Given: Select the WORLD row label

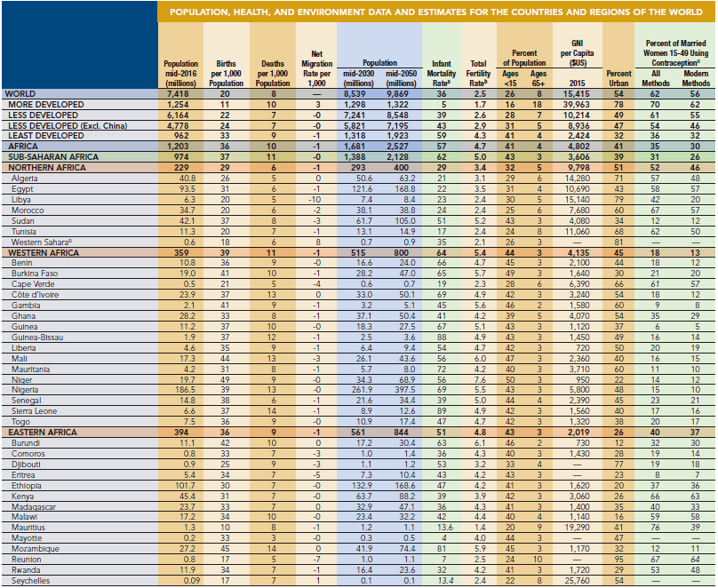Looking at the screenshot, I should click(21, 92).
